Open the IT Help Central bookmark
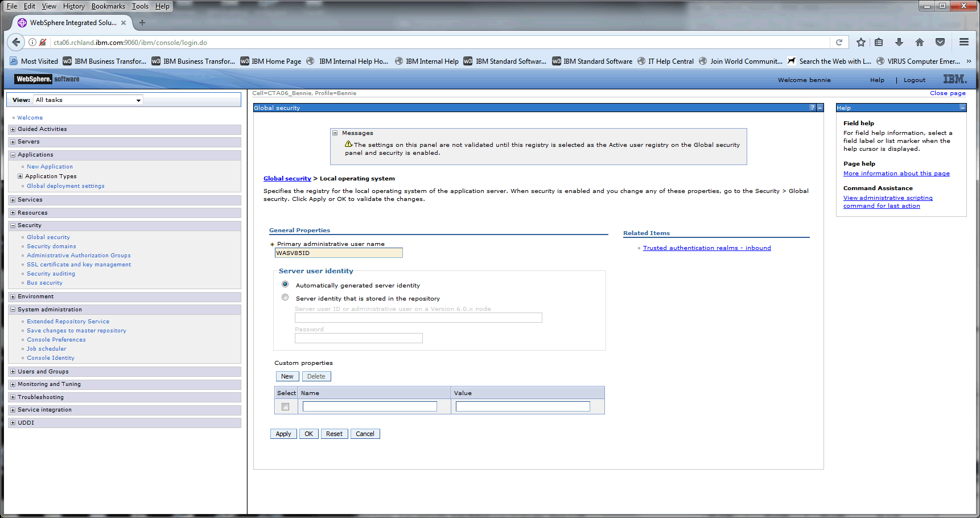 click(x=665, y=61)
